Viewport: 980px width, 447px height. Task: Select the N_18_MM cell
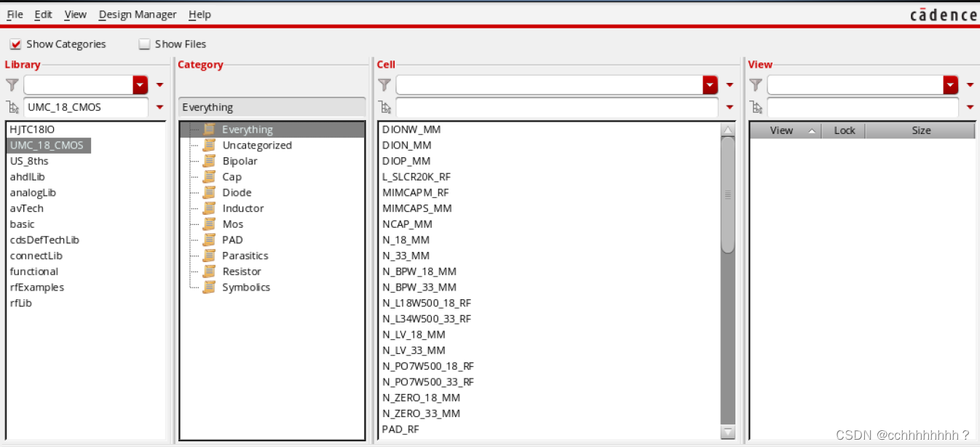[x=406, y=240]
